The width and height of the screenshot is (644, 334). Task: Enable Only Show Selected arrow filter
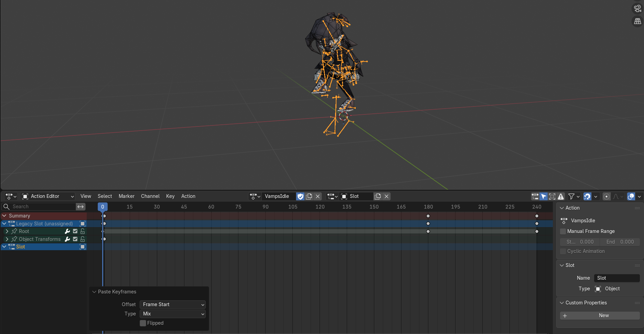[544, 197]
